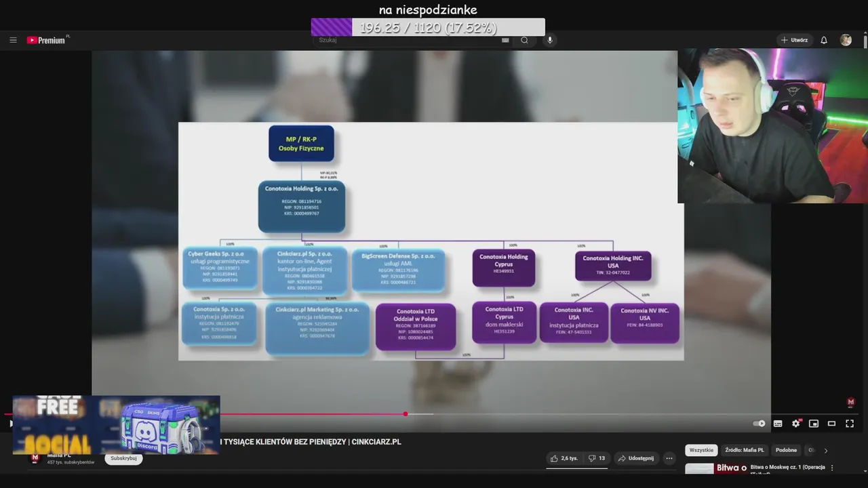Click the Cyber Geeks Sp. z o.o. box

pyautogui.click(x=220, y=268)
